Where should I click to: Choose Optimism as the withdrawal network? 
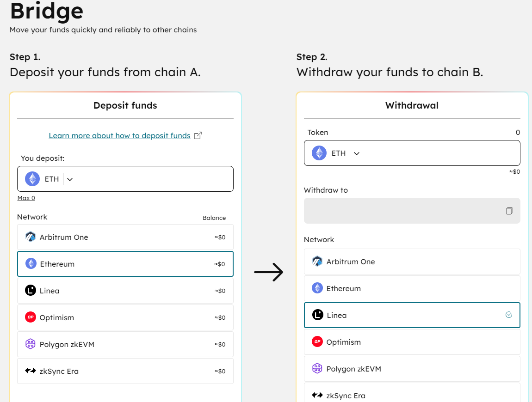coord(412,342)
